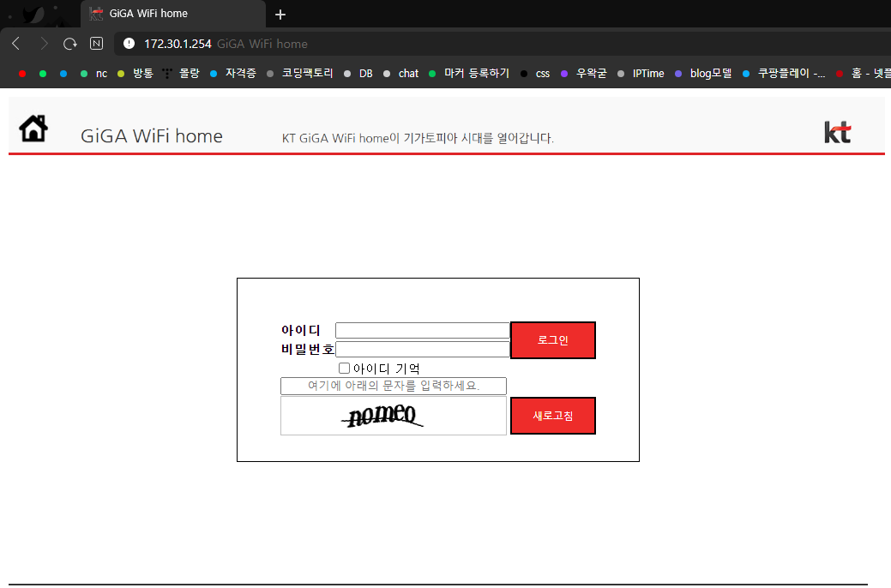Focus the 비밀번호 input field
The height and width of the screenshot is (588, 891).
(423, 350)
